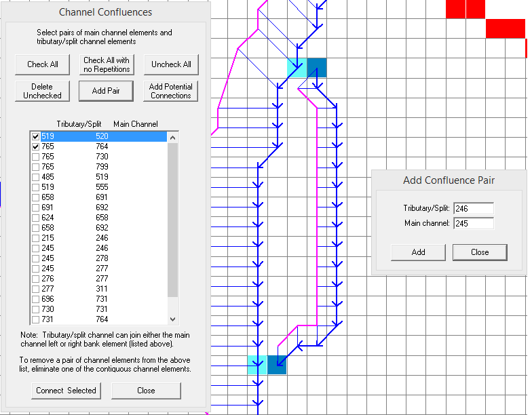The width and height of the screenshot is (532, 415).
Task: Tick the 731 / 764 pair checkbox
Action: pyautogui.click(x=35, y=319)
